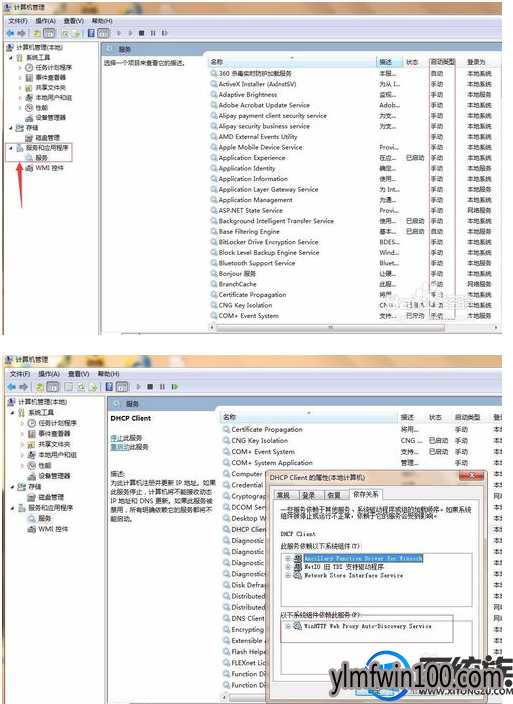The width and height of the screenshot is (513, 704).
Task: Select 设备管理器 in the upper window tree
Action: (x=51, y=117)
